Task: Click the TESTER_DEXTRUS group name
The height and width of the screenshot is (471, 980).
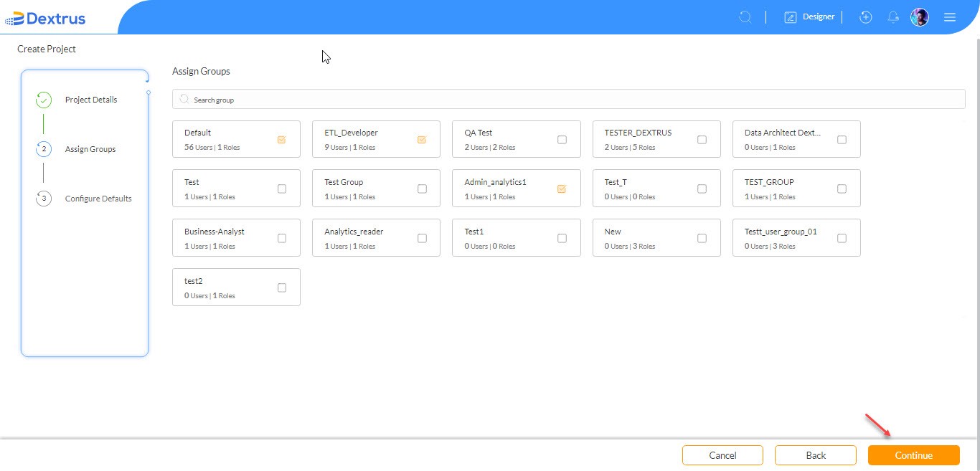Action: 638,133
